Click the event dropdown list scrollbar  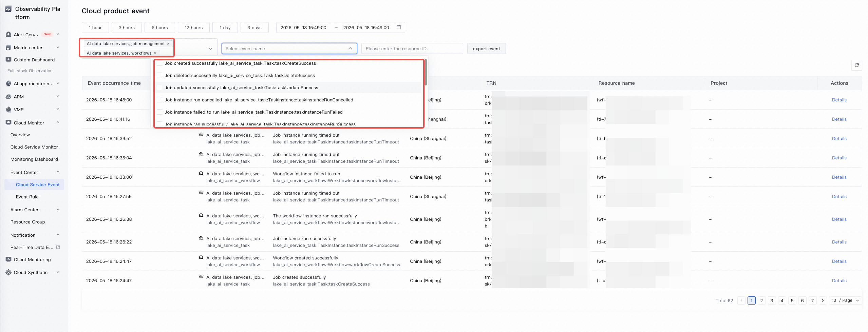pyautogui.click(x=426, y=73)
